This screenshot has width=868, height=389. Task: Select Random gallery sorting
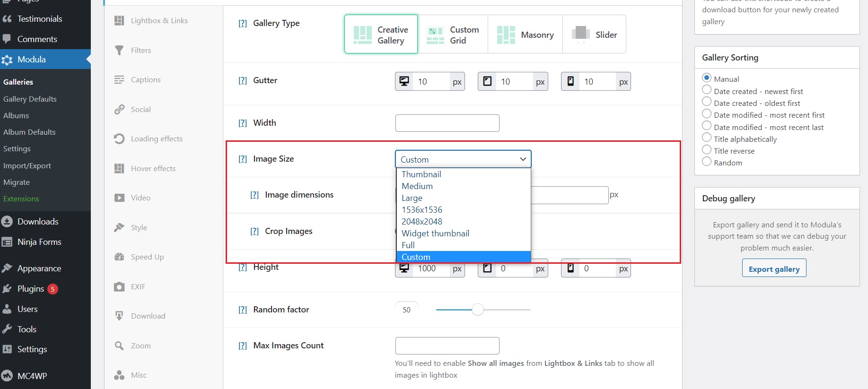coord(707,161)
